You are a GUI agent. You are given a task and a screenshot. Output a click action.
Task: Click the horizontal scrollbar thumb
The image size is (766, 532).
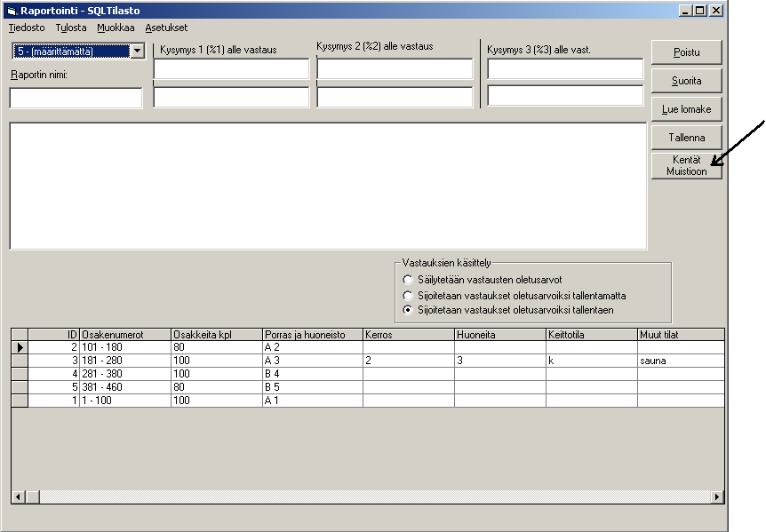33,496
